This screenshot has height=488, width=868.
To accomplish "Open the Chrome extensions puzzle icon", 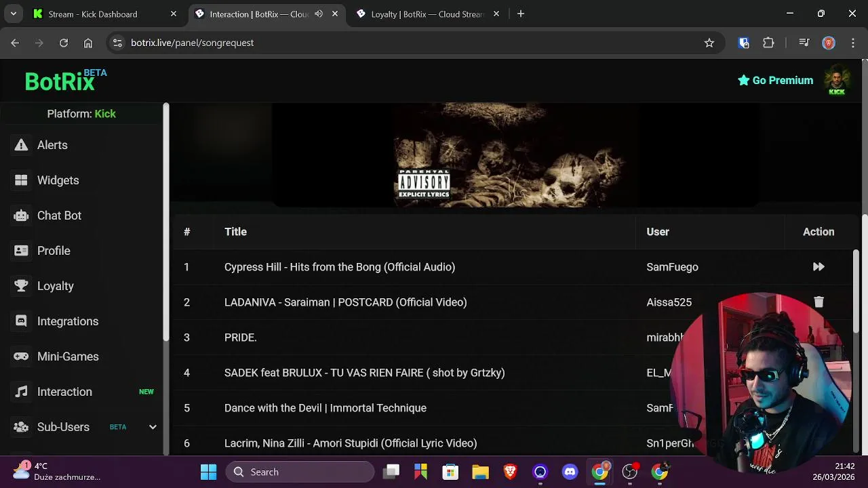I will (768, 43).
